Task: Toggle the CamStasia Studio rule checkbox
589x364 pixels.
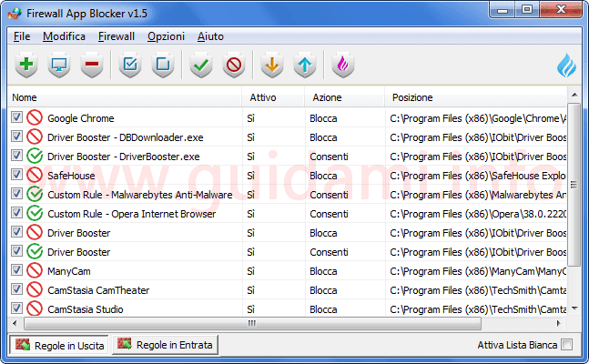Action: tap(16, 308)
